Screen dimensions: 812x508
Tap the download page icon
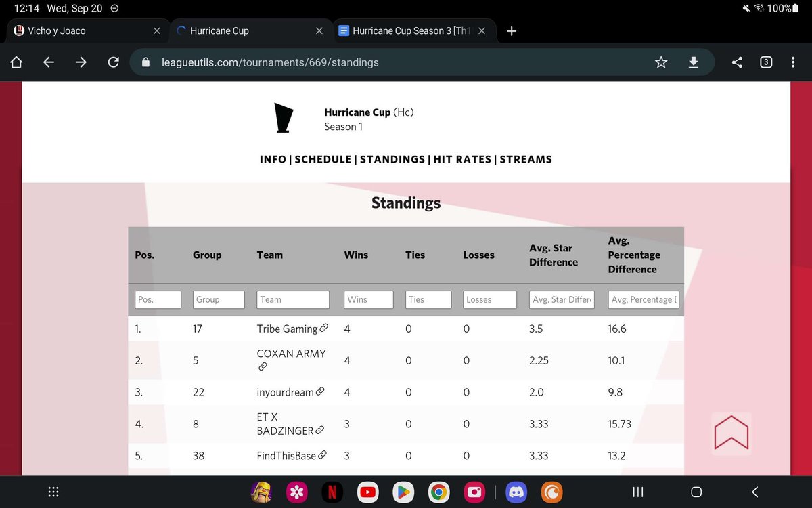pos(693,62)
